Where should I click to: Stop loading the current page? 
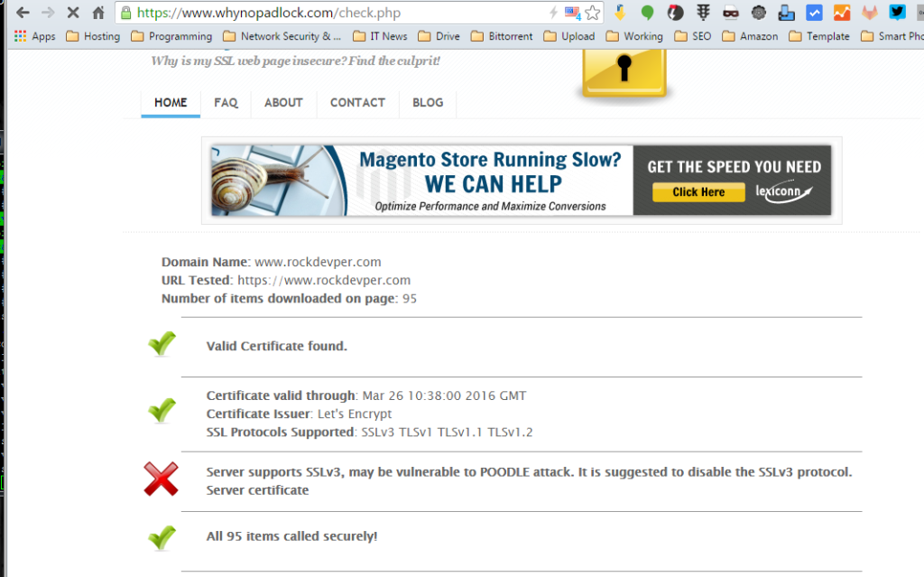pos(72,13)
